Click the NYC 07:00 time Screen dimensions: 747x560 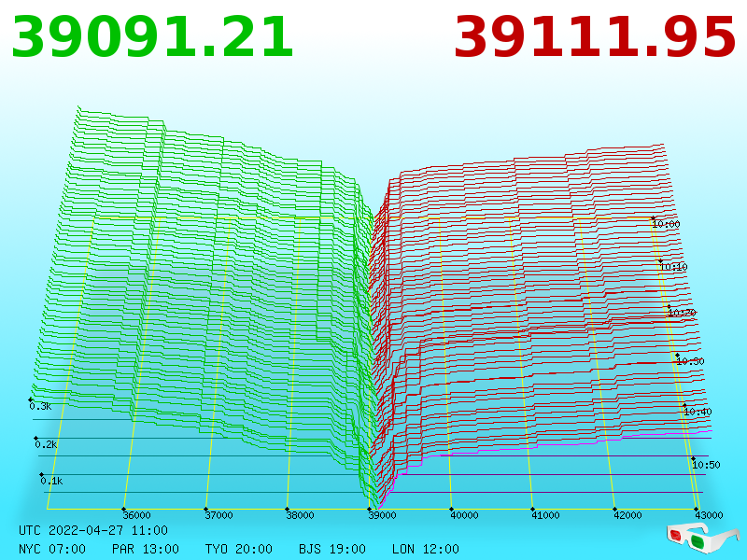coord(52,549)
